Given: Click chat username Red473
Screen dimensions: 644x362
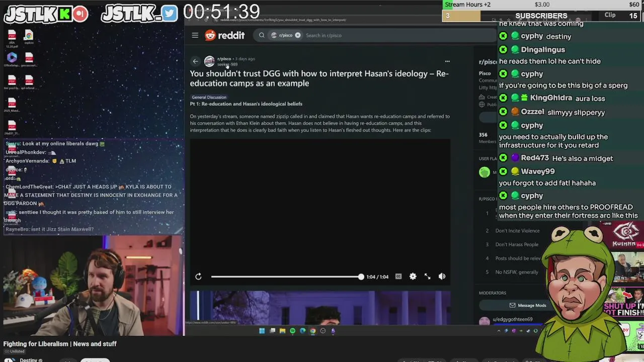Looking at the screenshot, I should click(535, 158).
